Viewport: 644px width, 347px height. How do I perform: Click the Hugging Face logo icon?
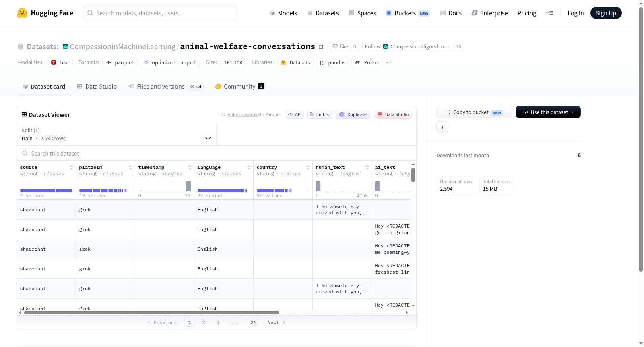click(22, 13)
